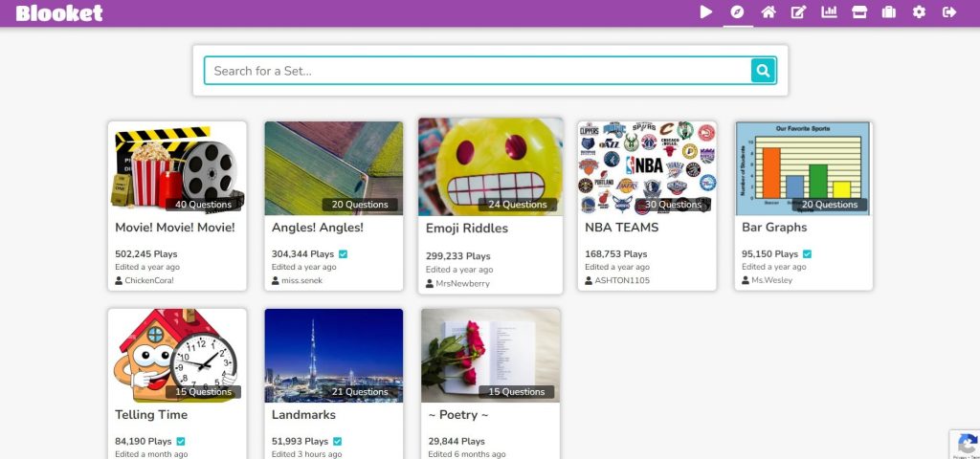Open the Angles! Angles! field photo
Screen dimensions: 980x459
coord(334,168)
